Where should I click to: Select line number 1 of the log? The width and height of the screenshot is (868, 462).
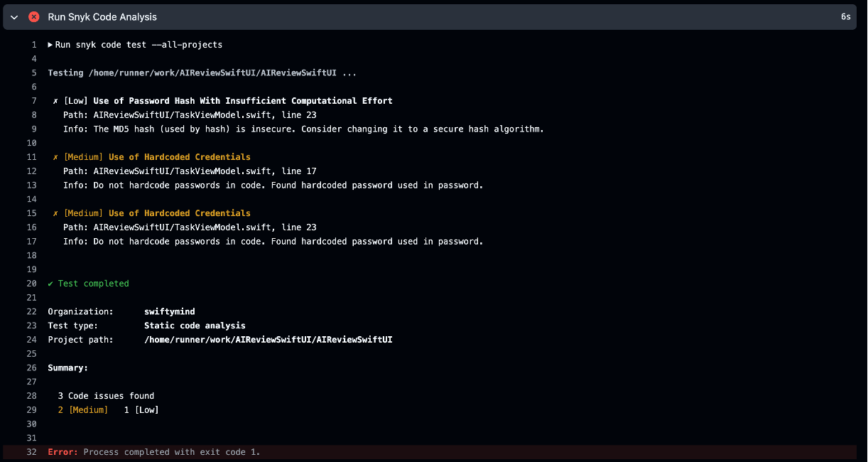click(x=33, y=45)
